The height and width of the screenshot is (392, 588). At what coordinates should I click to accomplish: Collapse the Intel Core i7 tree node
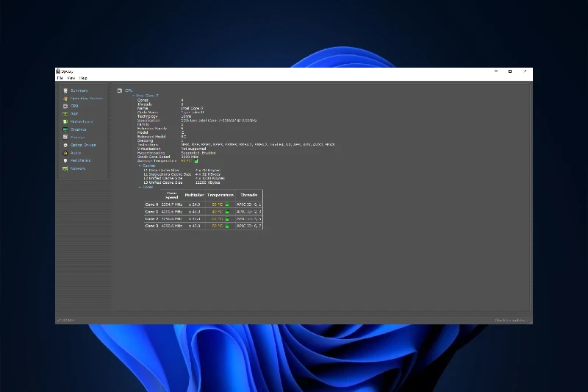(x=134, y=96)
